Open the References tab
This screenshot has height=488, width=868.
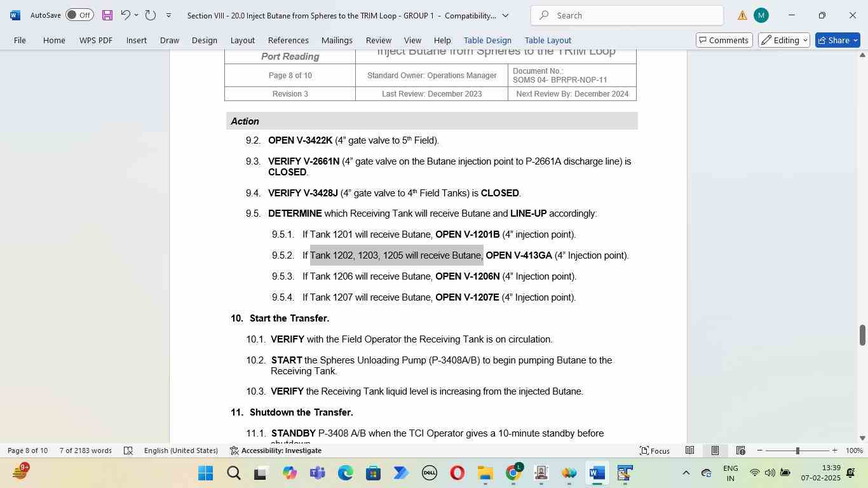click(288, 40)
